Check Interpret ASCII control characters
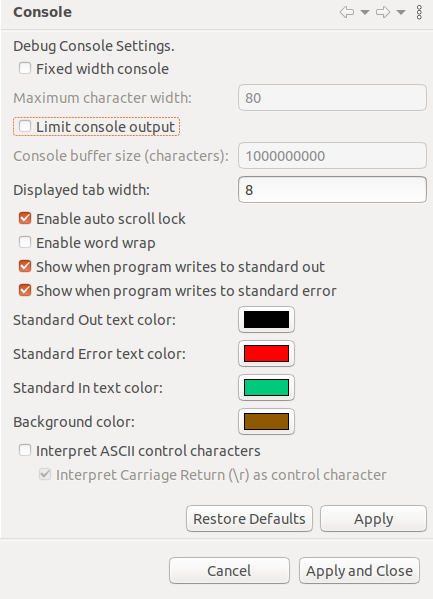The image size is (433, 599). pyautogui.click(x=25, y=450)
